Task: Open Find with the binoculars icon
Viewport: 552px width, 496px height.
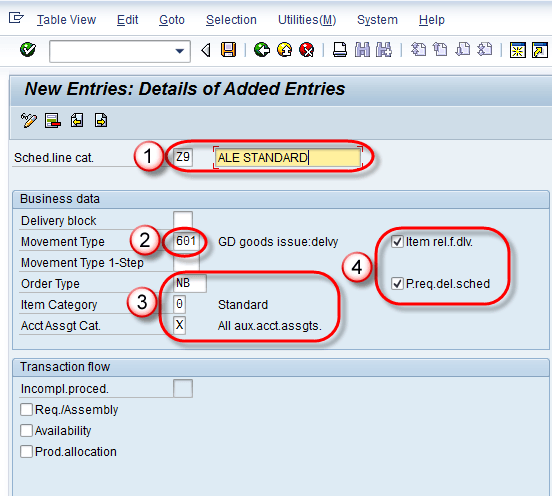Action: (362, 50)
